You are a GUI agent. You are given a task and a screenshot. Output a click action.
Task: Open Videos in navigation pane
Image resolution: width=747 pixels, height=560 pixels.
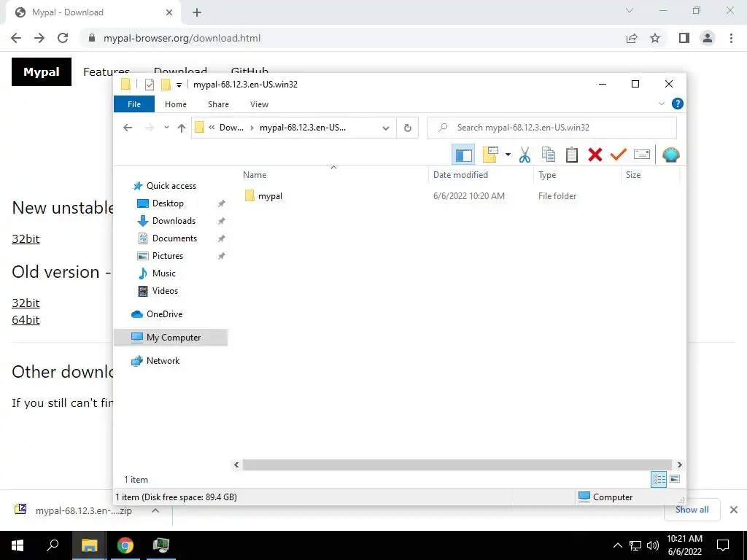(165, 291)
